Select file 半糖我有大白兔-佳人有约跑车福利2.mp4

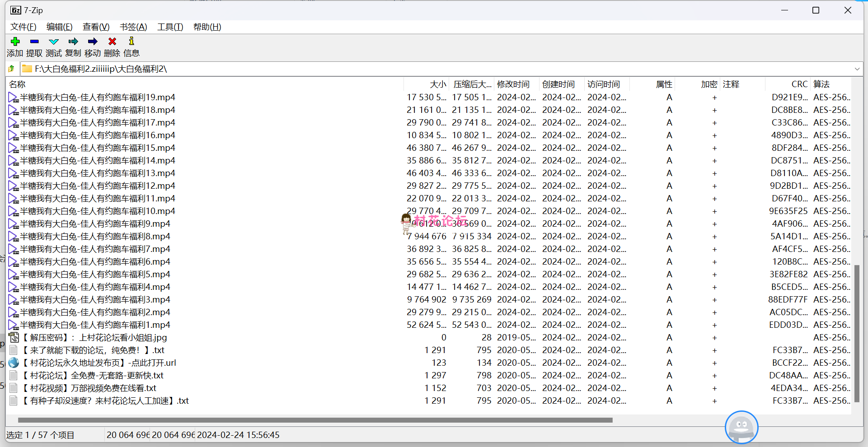pyautogui.click(x=95, y=312)
